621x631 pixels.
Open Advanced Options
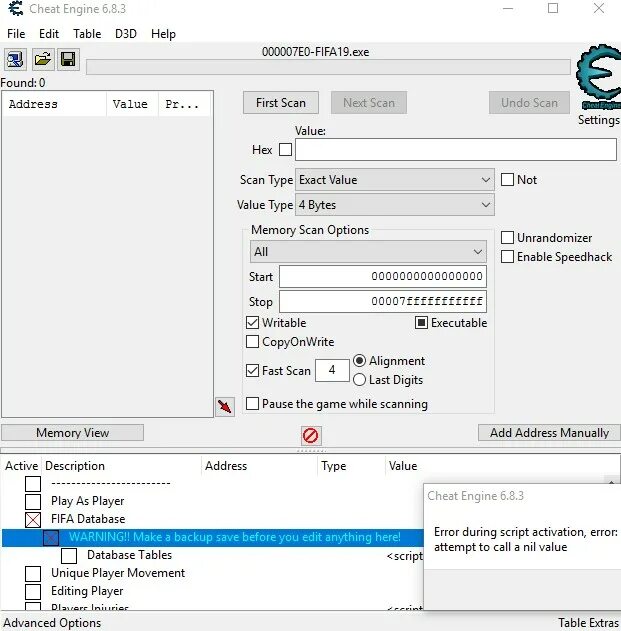(x=52, y=623)
